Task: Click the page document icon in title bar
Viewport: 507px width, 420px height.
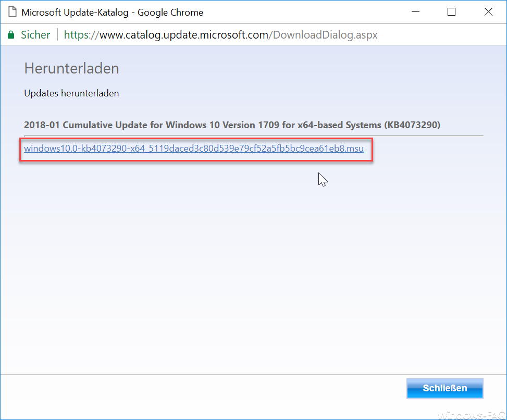Action: tap(13, 12)
